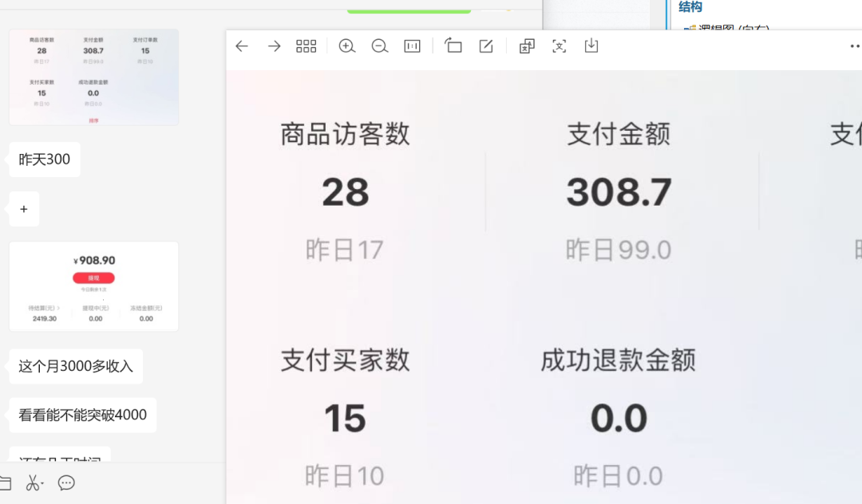Viewport: 862px width, 504px height.
Task: Select message '看看能不能突破4000'
Action: click(82, 415)
